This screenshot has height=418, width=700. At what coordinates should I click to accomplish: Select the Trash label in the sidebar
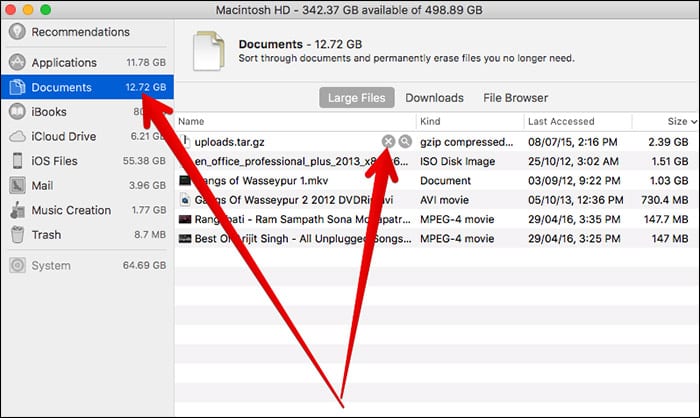[x=46, y=234]
